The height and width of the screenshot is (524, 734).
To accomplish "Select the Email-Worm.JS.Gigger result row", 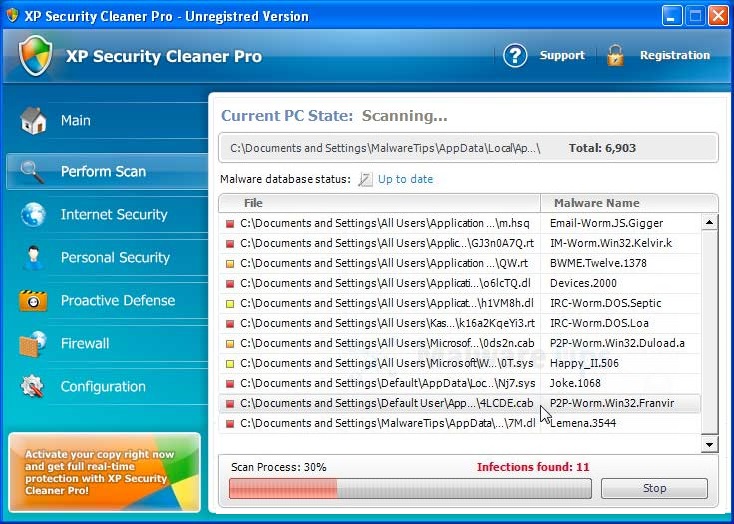I will 460,223.
